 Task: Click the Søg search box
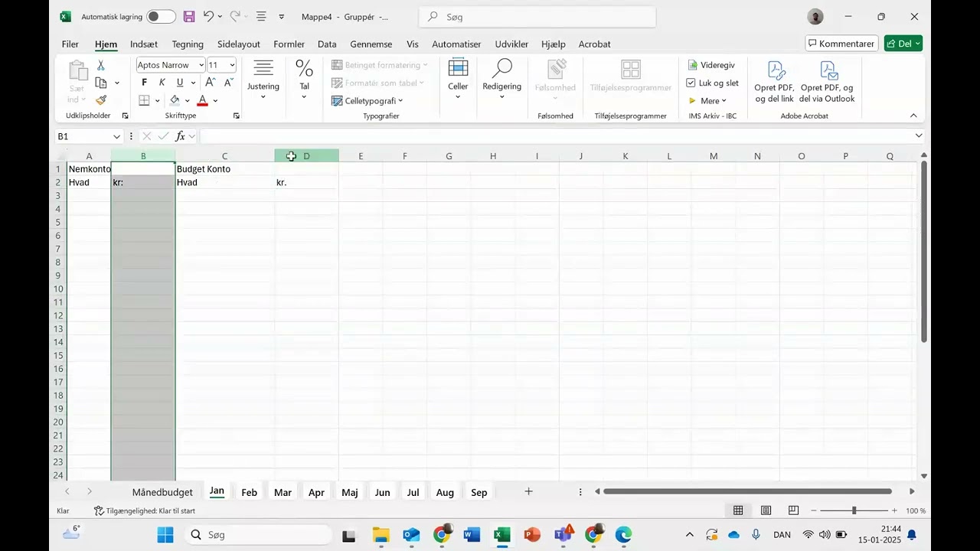click(x=537, y=16)
